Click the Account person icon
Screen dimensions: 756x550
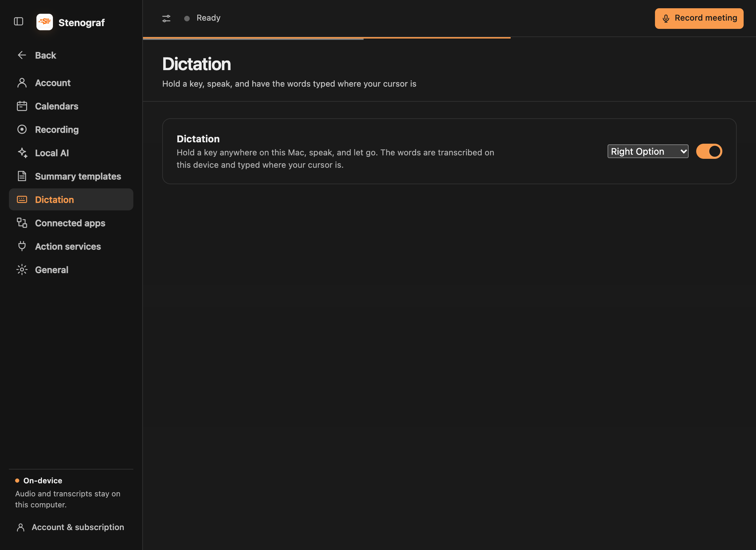(x=22, y=83)
